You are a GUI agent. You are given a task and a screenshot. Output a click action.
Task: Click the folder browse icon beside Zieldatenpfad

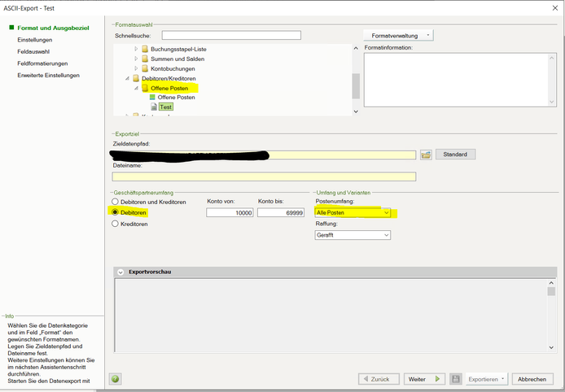(425, 155)
